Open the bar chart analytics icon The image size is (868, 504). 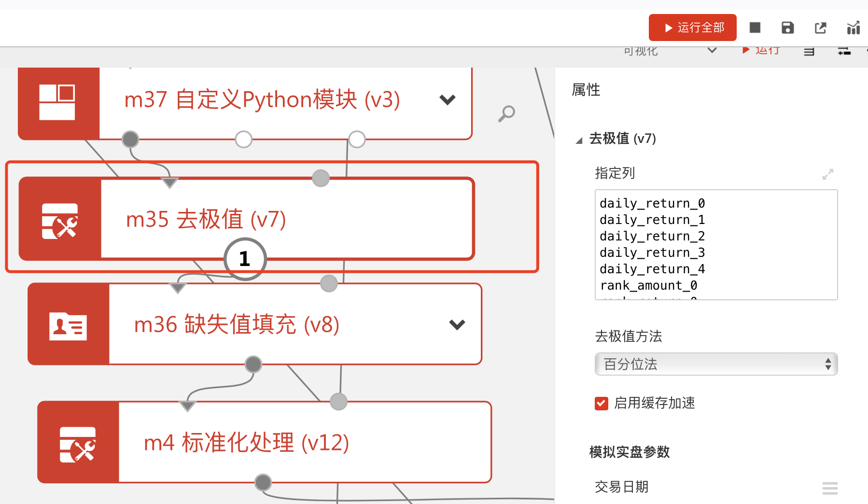(x=854, y=28)
